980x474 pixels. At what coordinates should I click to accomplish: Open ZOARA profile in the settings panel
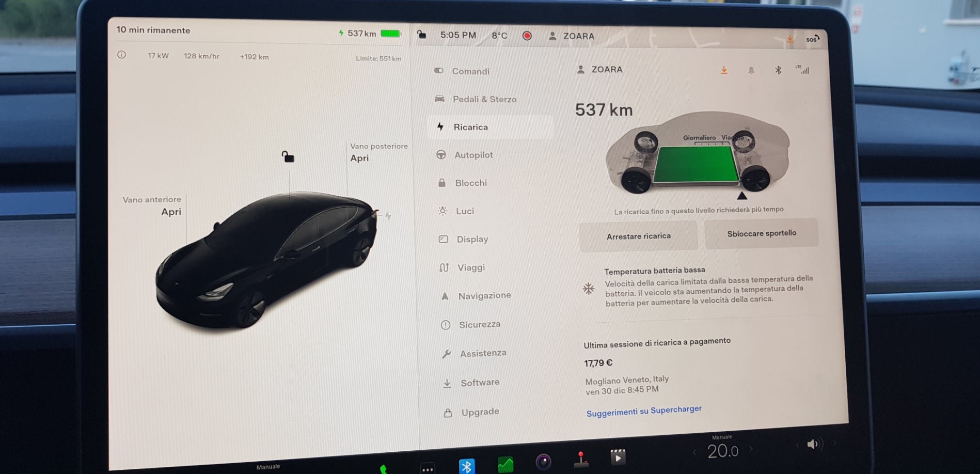[x=600, y=69]
